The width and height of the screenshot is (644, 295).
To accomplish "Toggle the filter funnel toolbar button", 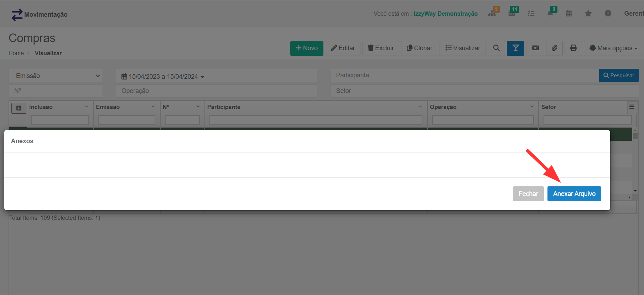I will 515,48.
